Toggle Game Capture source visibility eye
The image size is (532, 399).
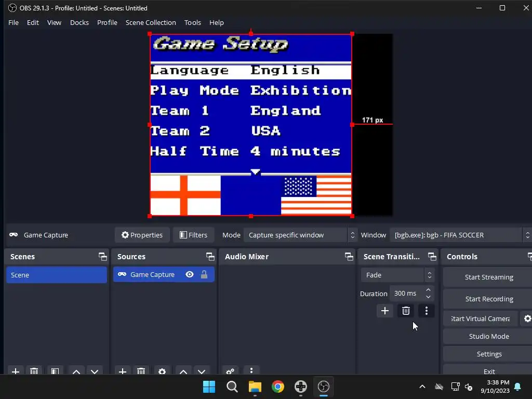click(190, 274)
